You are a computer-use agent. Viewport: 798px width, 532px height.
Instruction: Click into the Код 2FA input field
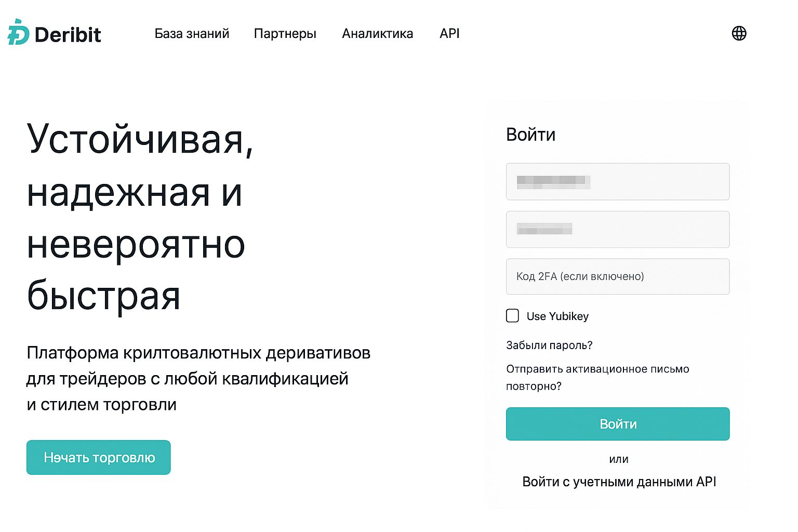(x=617, y=276)
